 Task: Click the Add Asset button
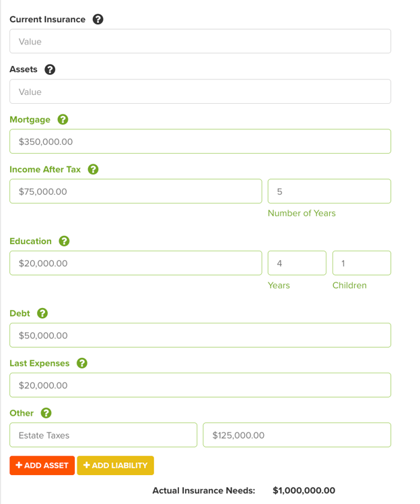[42, 466]
